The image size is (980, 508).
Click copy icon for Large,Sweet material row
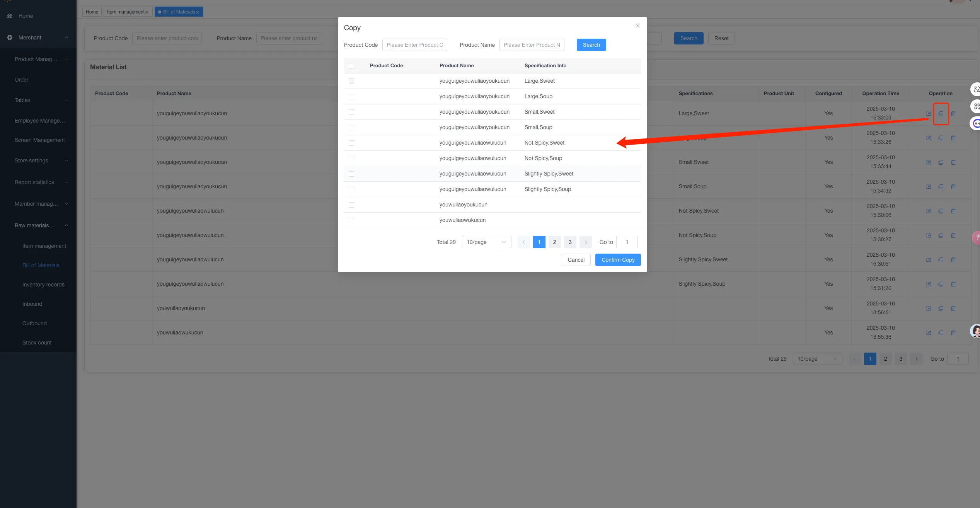(941, 114)
